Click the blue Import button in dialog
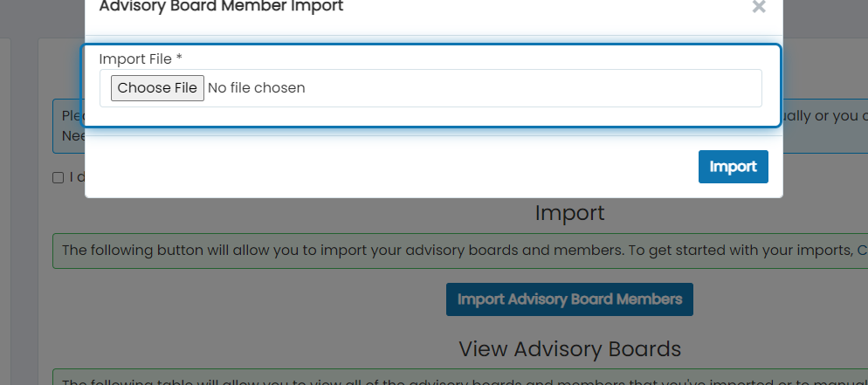Viewport: 868px width, 385px height. 733,167
